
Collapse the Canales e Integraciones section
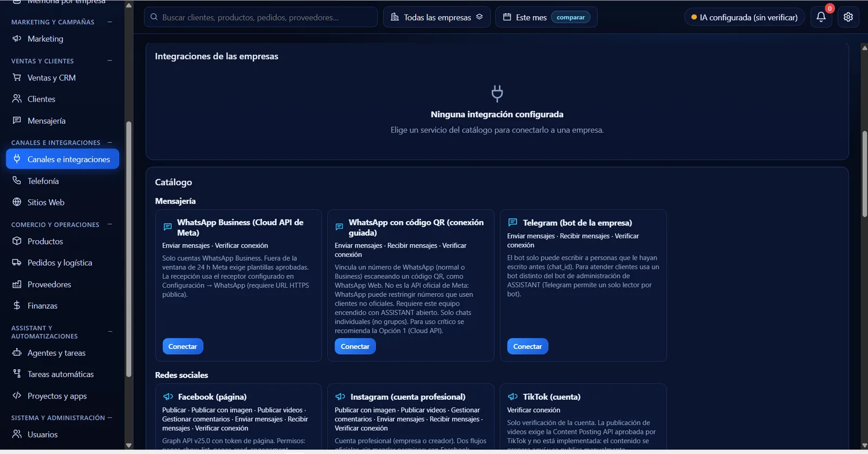[110, 142]
